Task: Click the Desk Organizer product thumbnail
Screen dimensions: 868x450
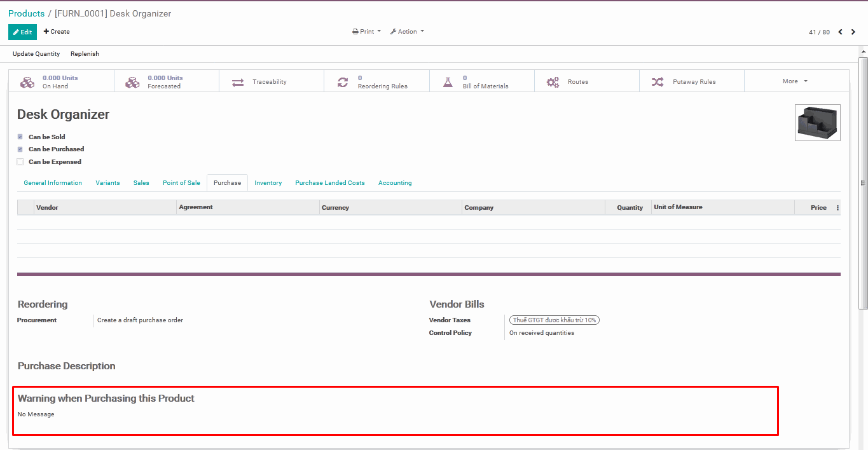Action: (817, 123)
